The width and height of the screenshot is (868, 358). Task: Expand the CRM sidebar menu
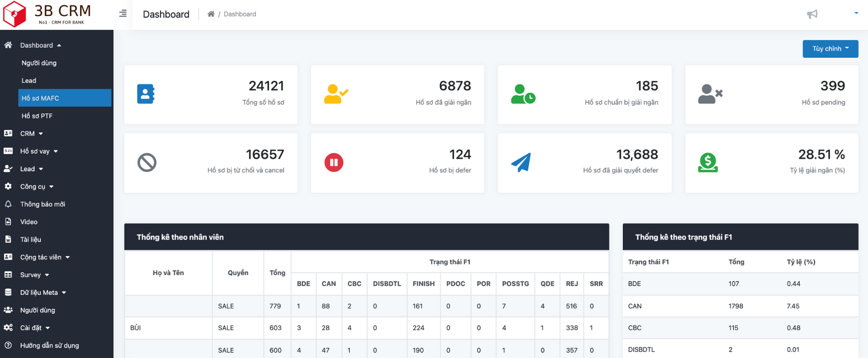click(31, 133)
